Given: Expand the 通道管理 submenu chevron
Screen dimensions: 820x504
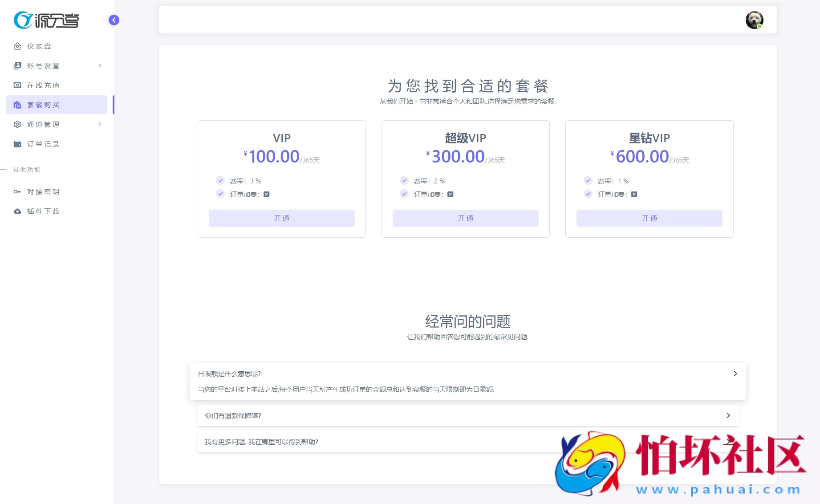Looking at the screenshot, I should coord(100,124).
